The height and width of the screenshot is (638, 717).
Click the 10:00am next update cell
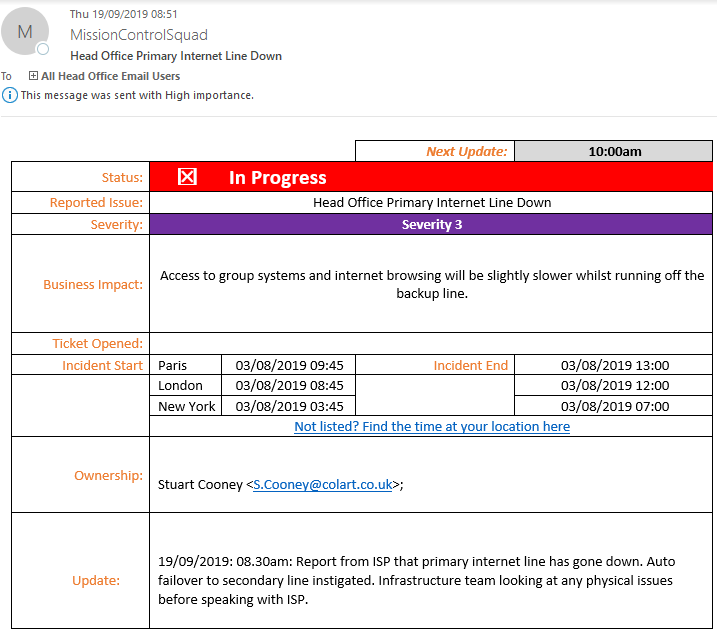pos(614,151)
